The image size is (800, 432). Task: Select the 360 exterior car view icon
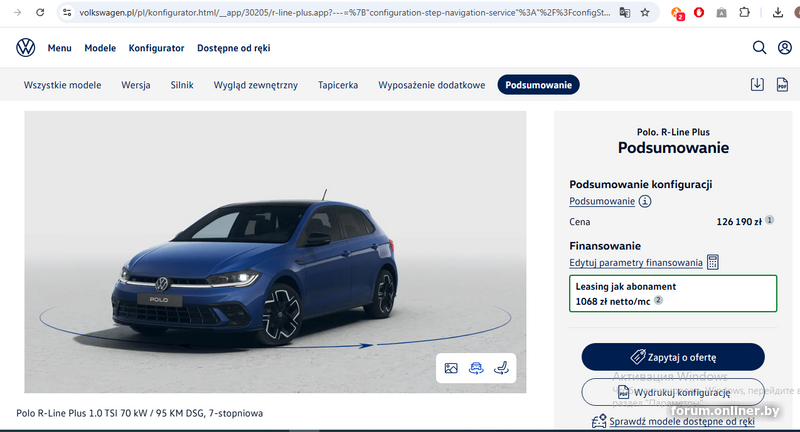476,368
